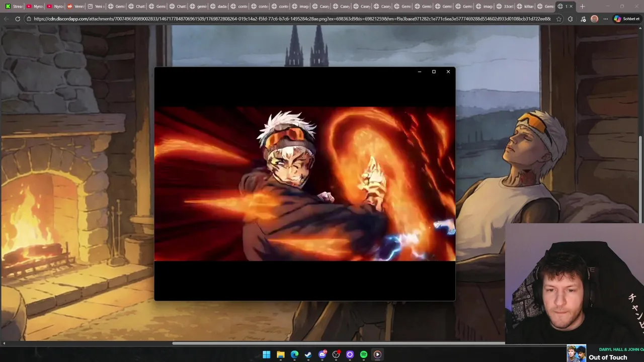Switch to the Reddit Venni tab

(x=75, y=6)
